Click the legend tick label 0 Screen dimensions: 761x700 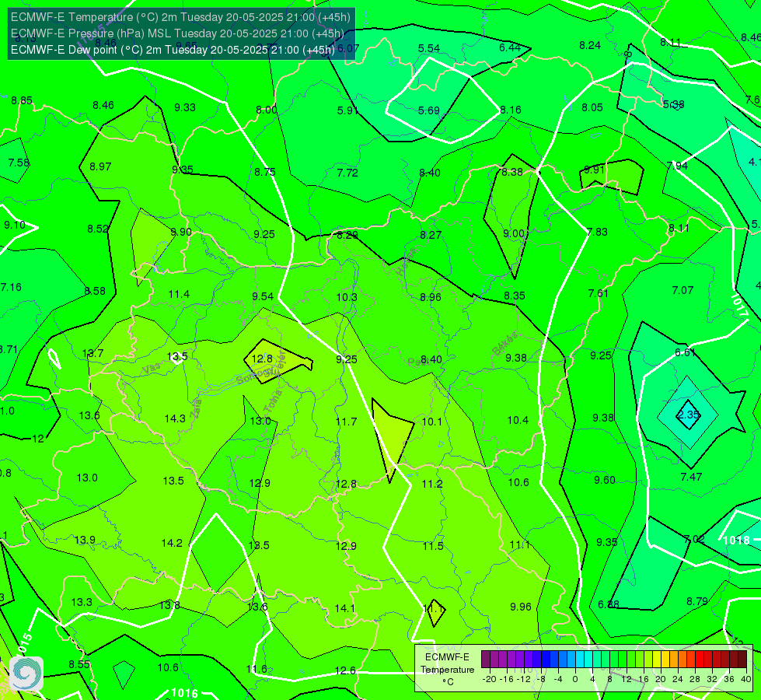click(x=575, y=679)
